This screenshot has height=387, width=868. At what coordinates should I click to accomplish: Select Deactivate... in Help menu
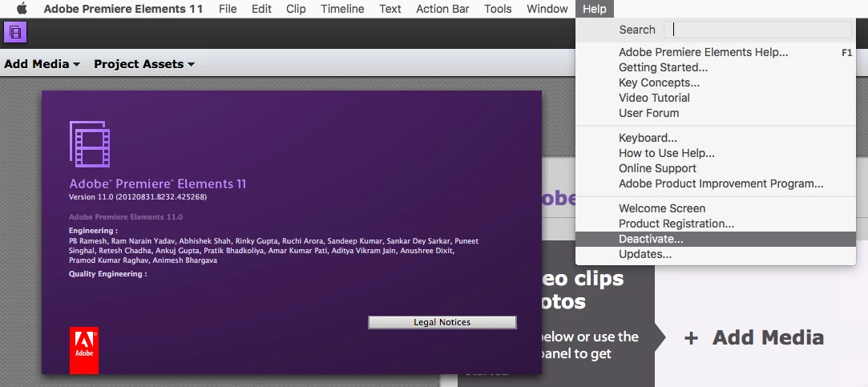716,240
